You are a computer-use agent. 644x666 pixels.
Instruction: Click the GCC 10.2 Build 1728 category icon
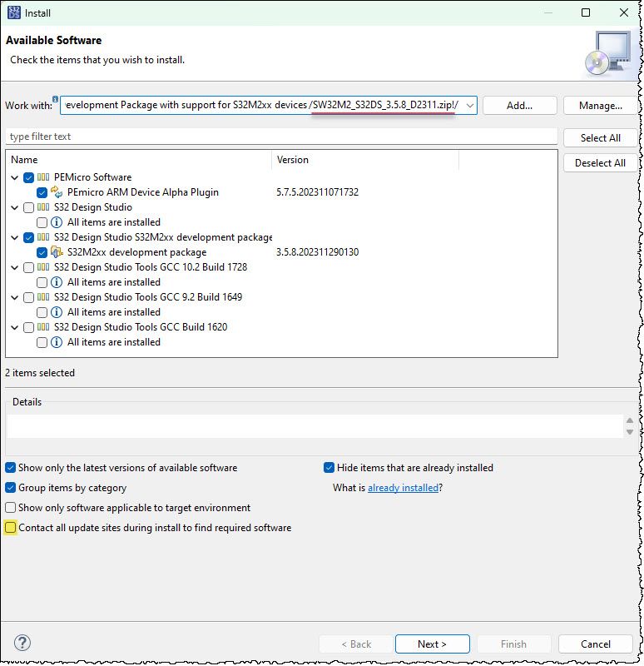pyautogui.click(x=43, y=267)
